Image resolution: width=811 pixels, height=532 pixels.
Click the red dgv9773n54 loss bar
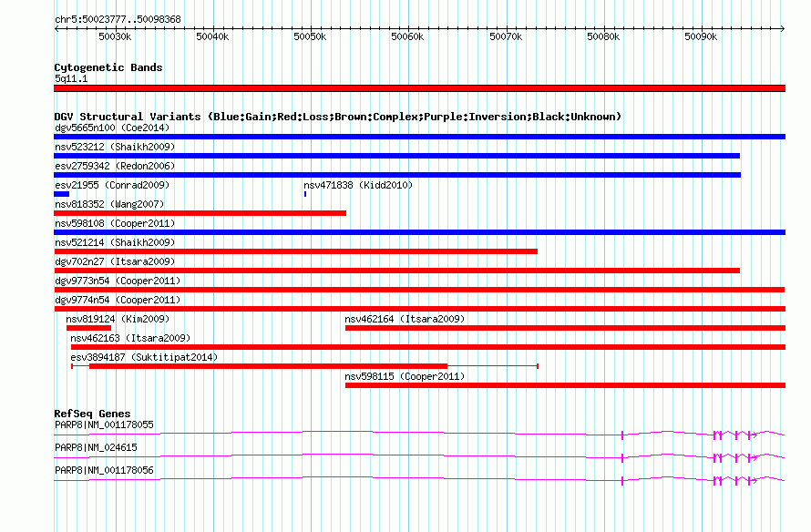pos(419,290)
